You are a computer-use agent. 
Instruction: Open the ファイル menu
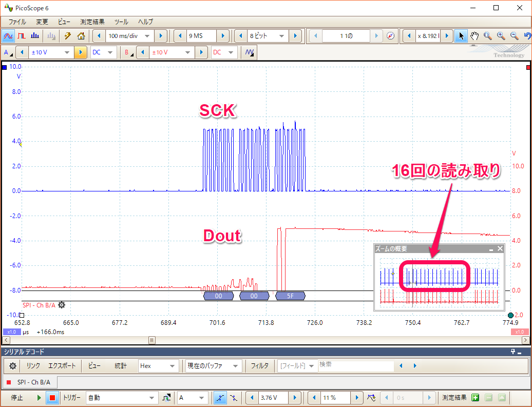[17, 22]
